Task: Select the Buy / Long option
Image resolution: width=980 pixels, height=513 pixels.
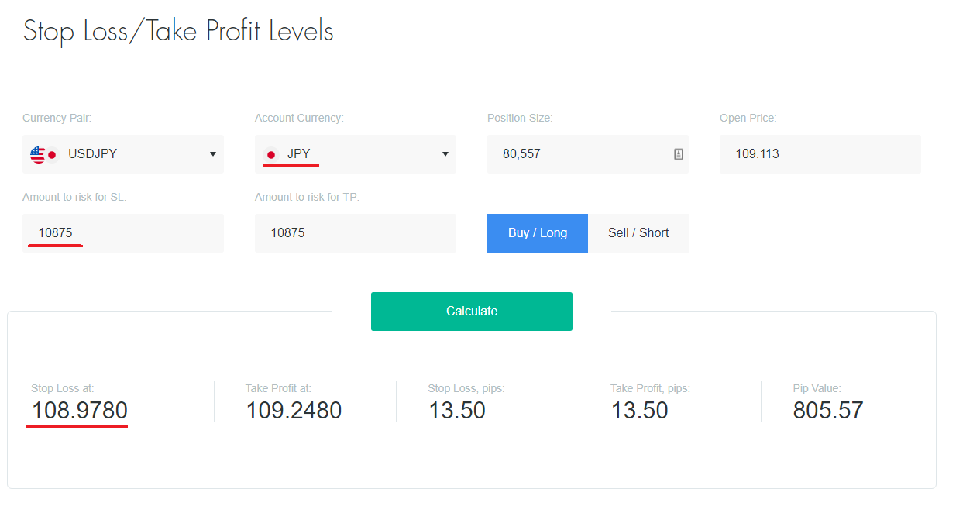Action: 538,233
